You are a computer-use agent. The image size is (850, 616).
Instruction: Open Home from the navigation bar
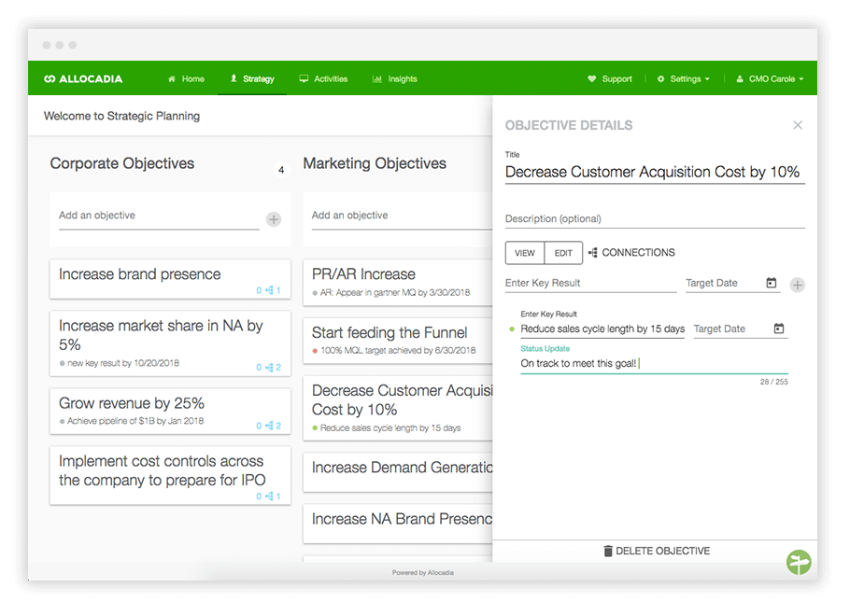pos(186,78)
